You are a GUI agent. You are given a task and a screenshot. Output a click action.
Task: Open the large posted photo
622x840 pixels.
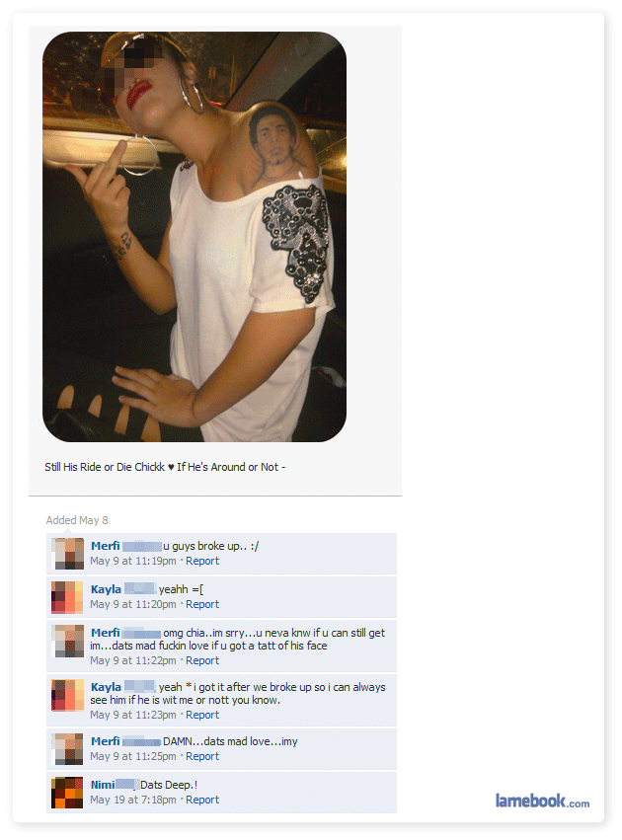click(194, 237)
